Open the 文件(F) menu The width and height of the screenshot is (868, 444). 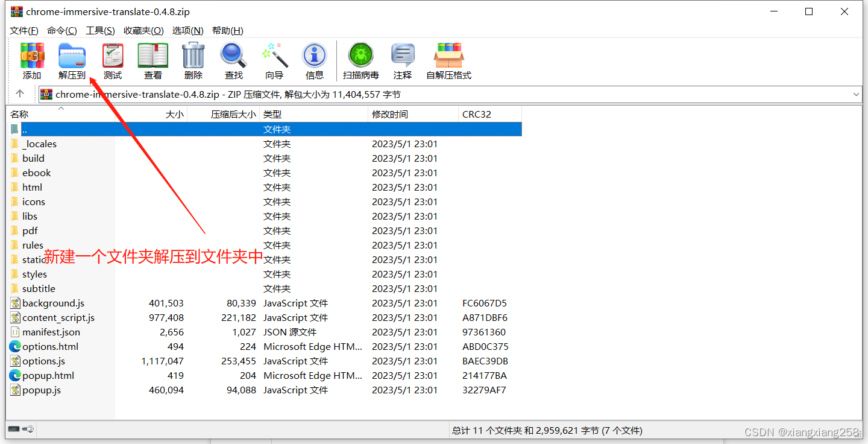pyautogui.click(x=24, y=31)
